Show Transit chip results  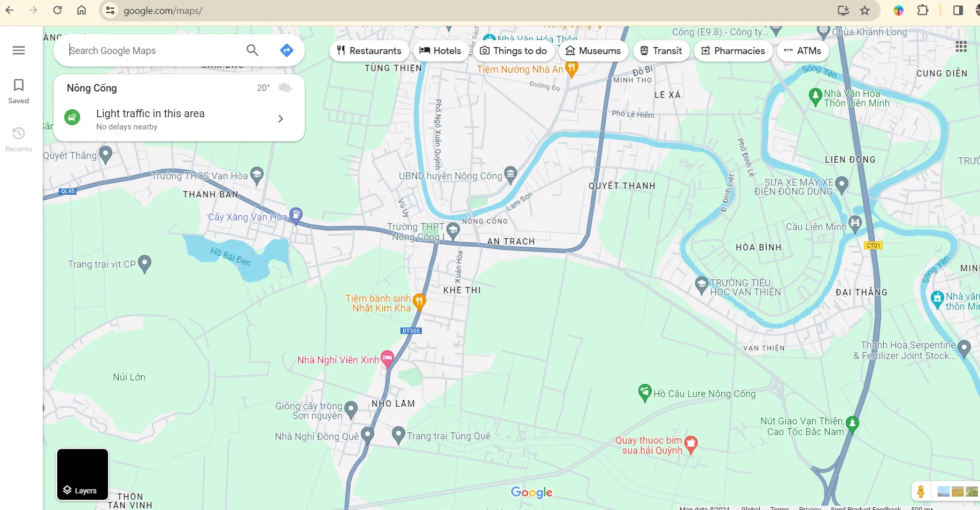point(661,51)
